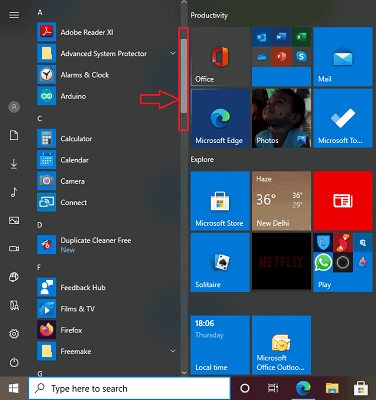The image size is (376, 400).
Task: Open the Network icon in the sidebar
Action: (x=14, y=277)
